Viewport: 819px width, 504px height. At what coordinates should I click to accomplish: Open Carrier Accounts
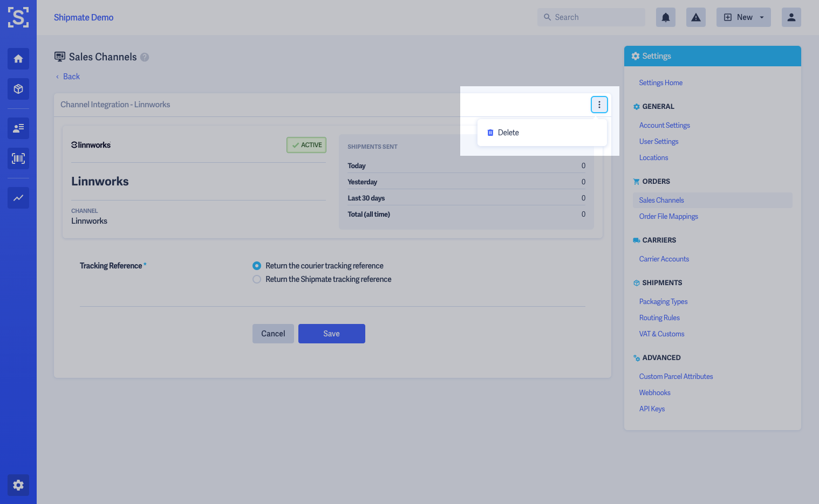(664, 259)
